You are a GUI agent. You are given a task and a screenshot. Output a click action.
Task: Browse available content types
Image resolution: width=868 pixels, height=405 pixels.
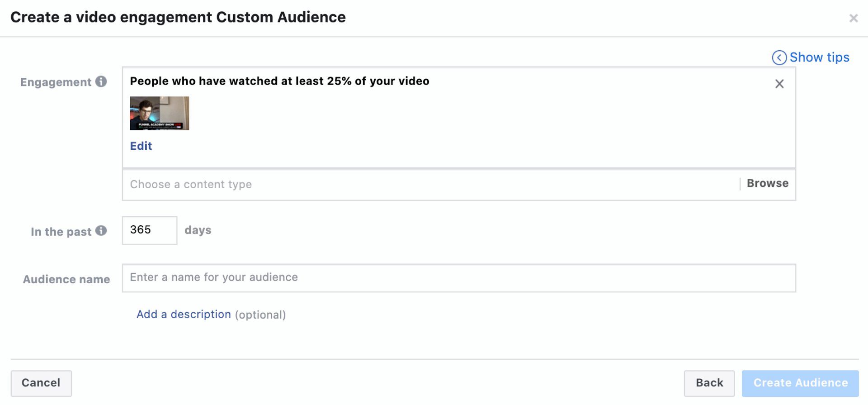(x=767, y=183)
